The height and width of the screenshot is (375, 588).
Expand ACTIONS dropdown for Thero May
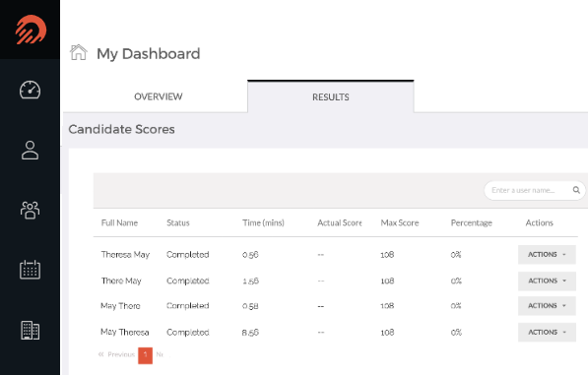547,281
